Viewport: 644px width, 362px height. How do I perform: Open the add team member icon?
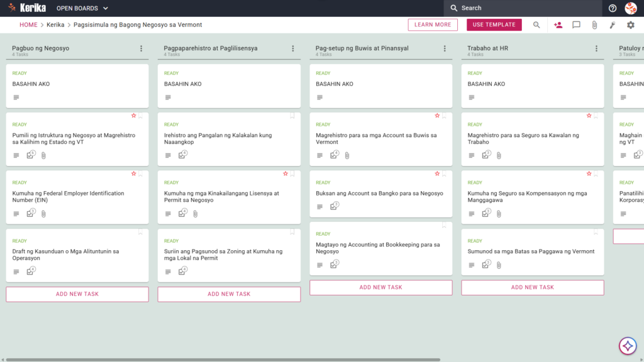click(558, 25)
